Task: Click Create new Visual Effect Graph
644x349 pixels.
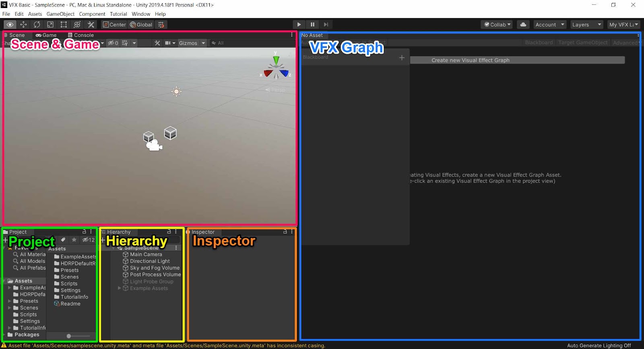Action: pos(517,60)
